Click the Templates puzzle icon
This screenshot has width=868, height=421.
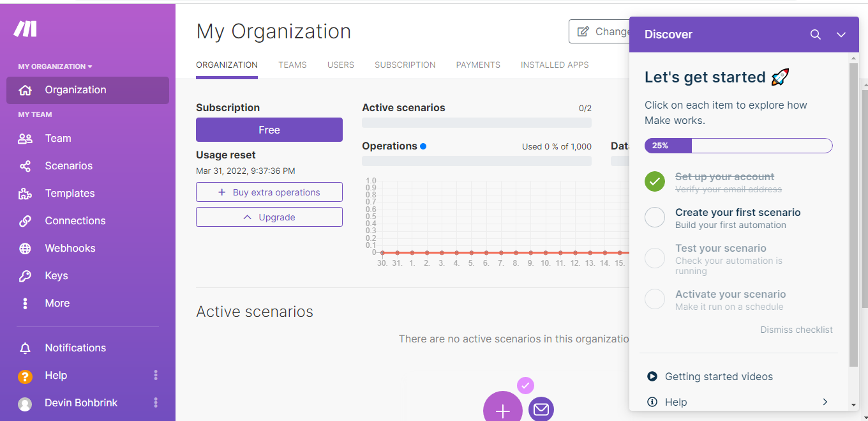pyautogui.click(x=25, y=194)
